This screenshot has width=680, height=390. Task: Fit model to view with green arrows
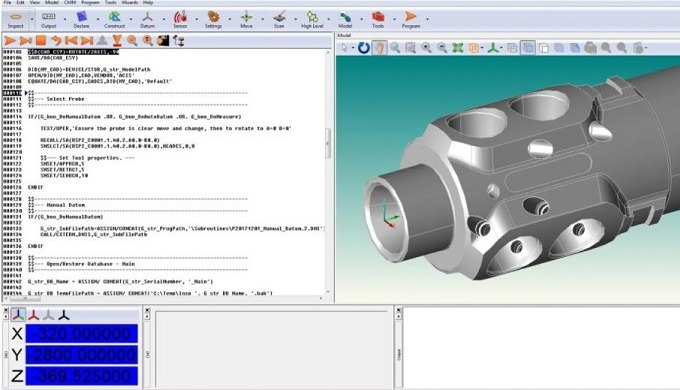458,48
